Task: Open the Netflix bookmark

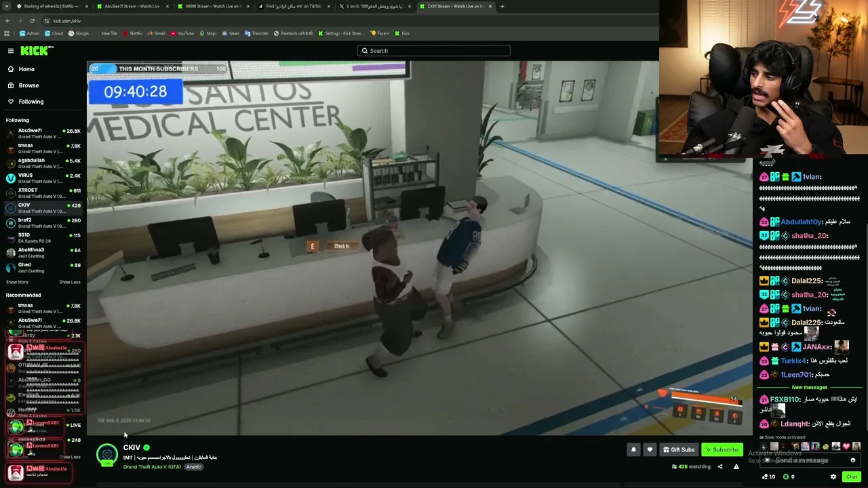Action: 132,33
